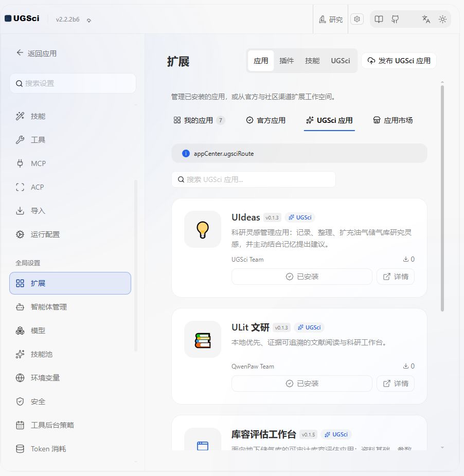Open the documentation book icon
Image resolution: width=464 pixels, height=476 pixels.
point(379,20)
